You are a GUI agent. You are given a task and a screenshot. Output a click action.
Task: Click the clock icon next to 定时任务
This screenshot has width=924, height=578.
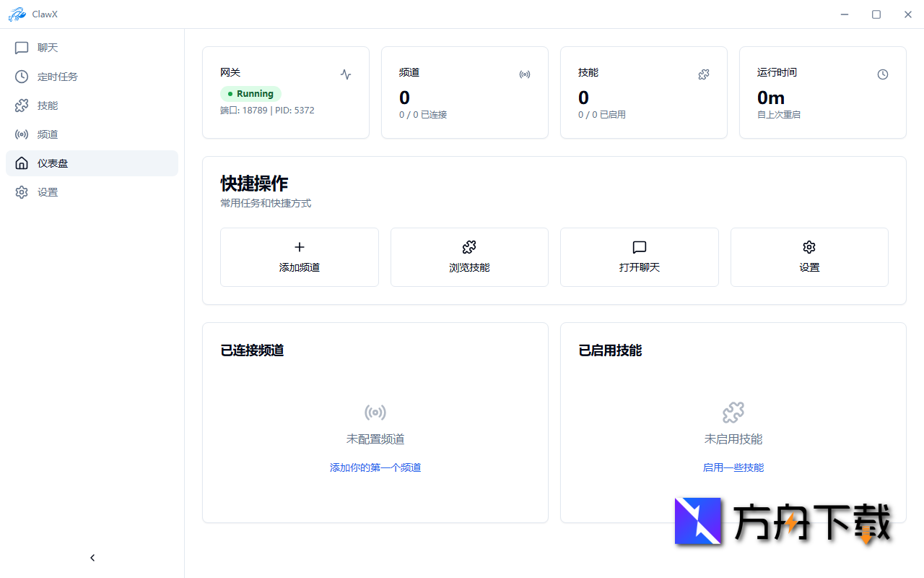coord(21,77)
